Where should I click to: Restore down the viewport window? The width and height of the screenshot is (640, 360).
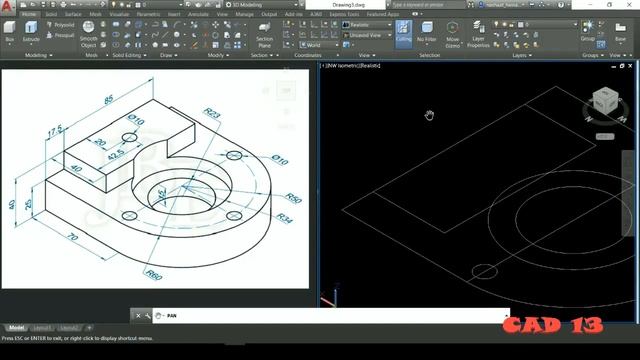pos(622,66)
